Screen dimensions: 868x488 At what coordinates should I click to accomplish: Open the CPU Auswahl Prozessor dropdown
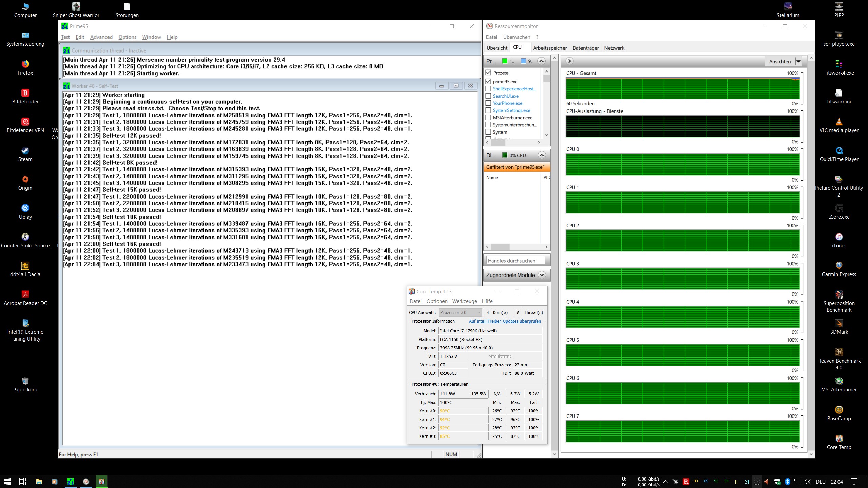[x=460, y=312]
